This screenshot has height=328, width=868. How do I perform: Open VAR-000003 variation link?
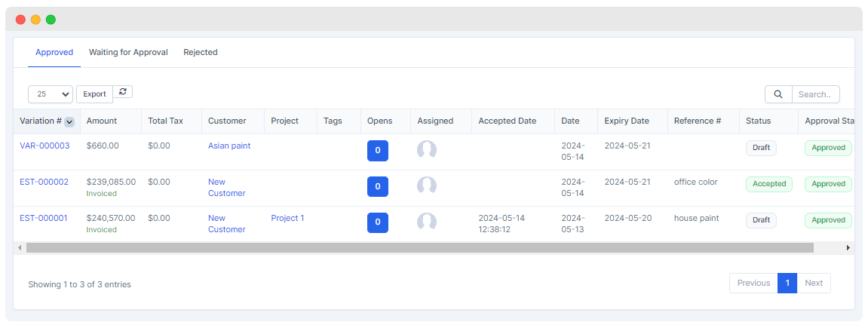(x=44, y=146)
